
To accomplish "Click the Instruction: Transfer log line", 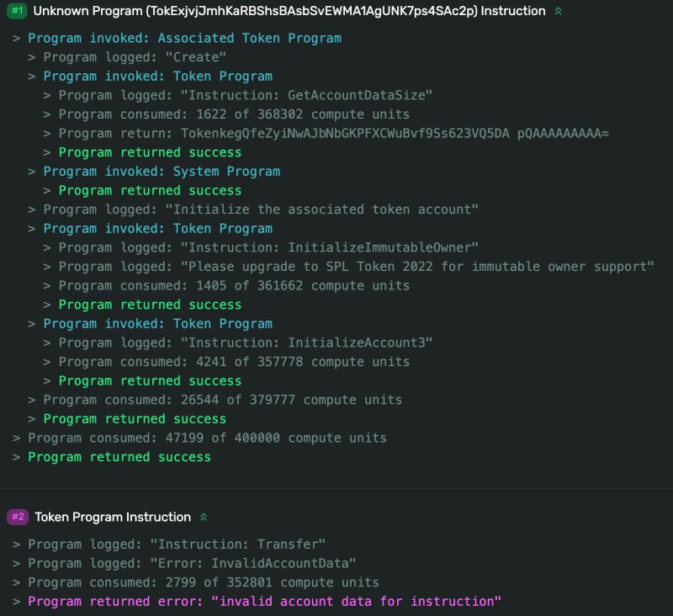I will 177,544.
